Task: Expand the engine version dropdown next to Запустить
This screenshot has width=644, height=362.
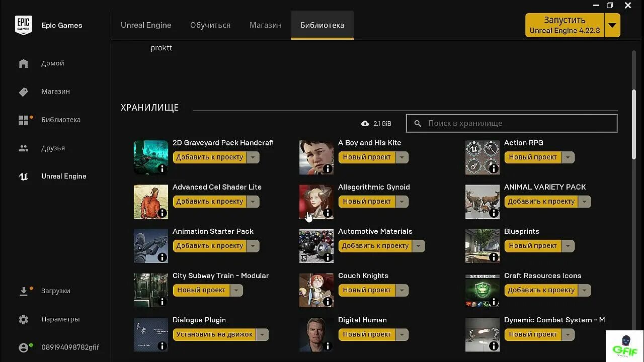Action: 612,25
